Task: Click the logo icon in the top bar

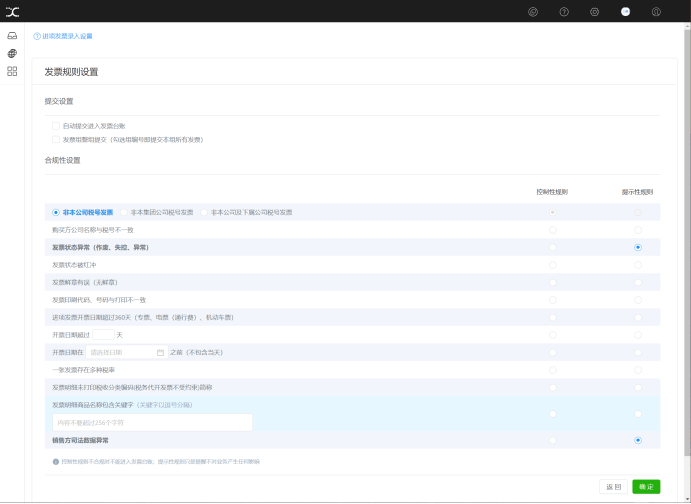Action: (x=12, y=12)
